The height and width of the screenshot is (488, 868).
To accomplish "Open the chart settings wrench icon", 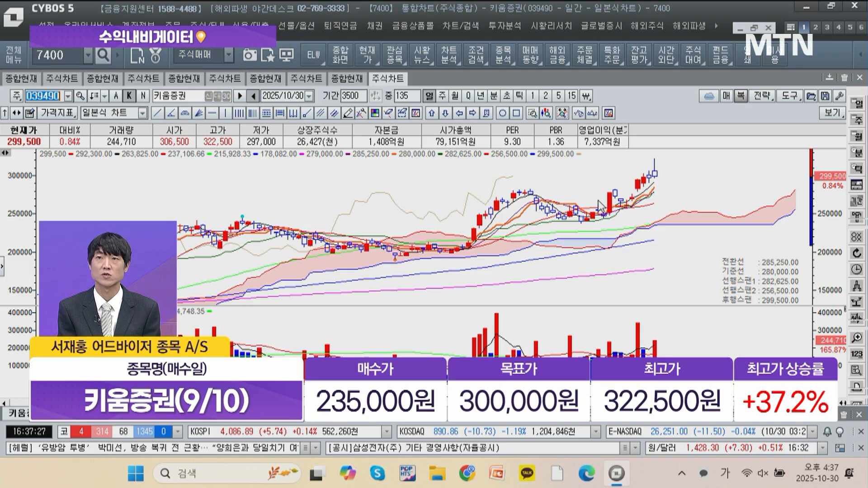I will point(839,96).
